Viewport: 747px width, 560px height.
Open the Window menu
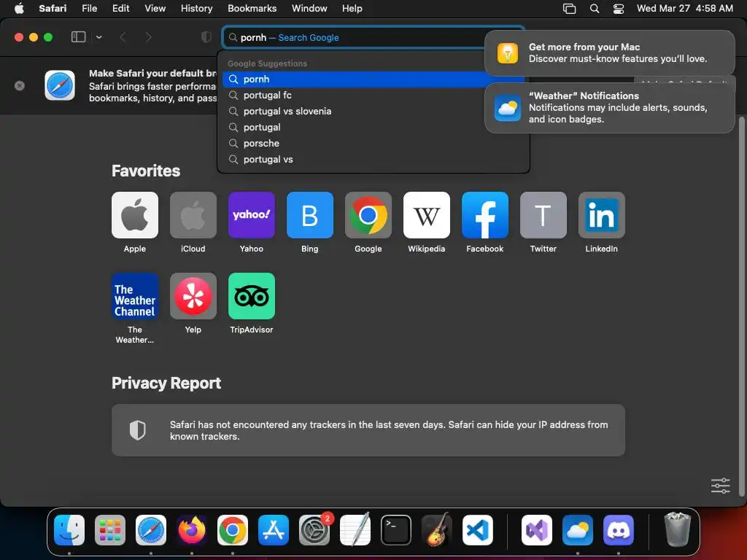click(x=309, y=8)
